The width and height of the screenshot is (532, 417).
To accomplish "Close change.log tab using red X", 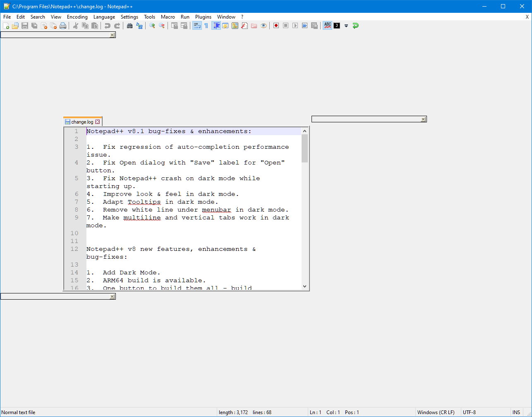I will tap(98, 122).
